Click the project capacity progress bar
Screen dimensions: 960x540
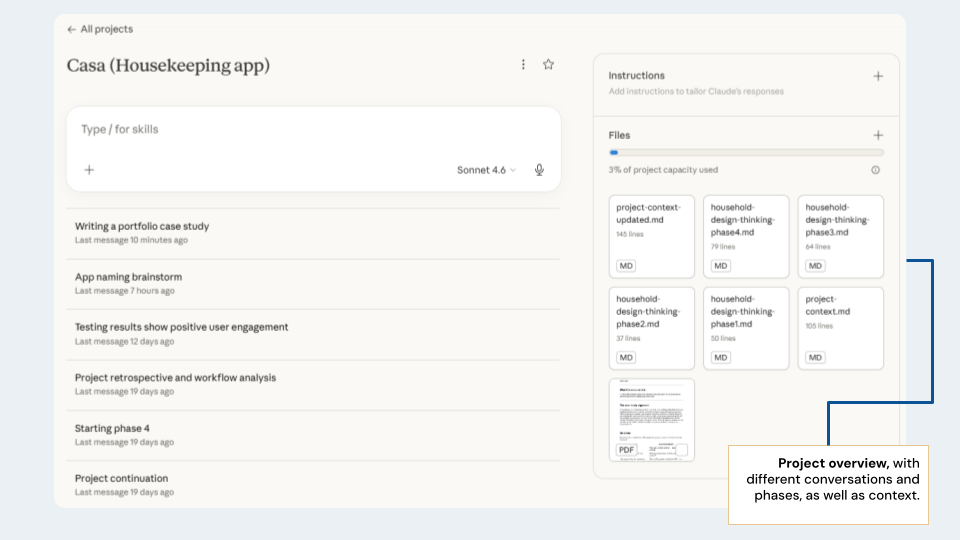click(x=746, y=152)
